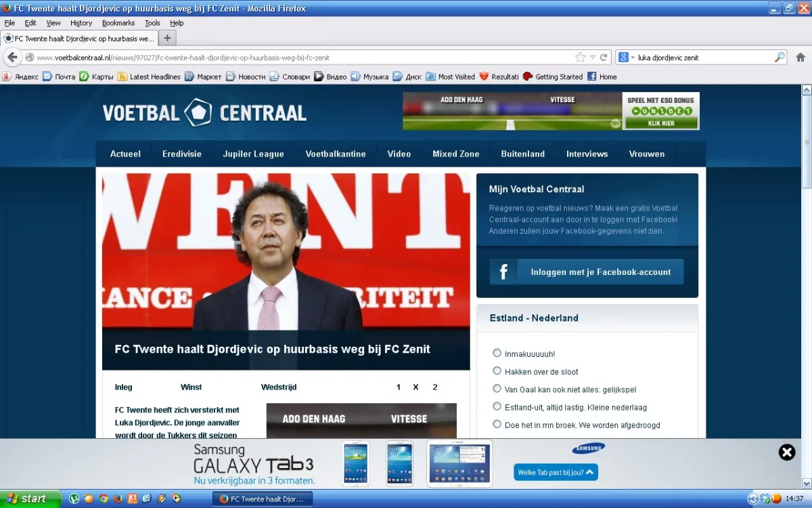812x508 pixels.
Task: Open the Getting Started bookmark
Action: pyautogui.click(x=553, y=77)
